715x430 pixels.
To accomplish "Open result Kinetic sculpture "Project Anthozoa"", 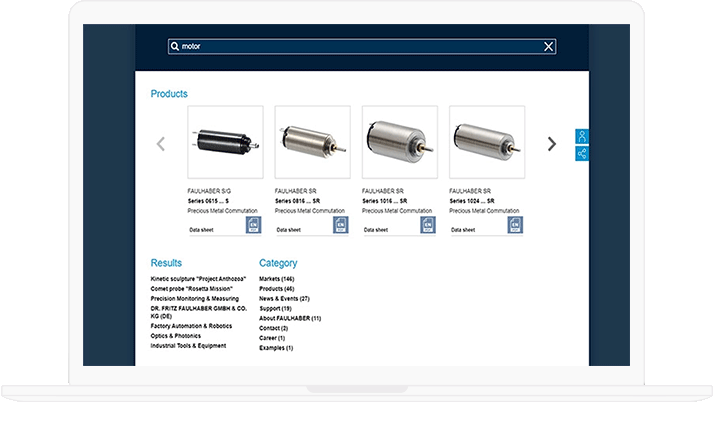I will pos(198,279).
